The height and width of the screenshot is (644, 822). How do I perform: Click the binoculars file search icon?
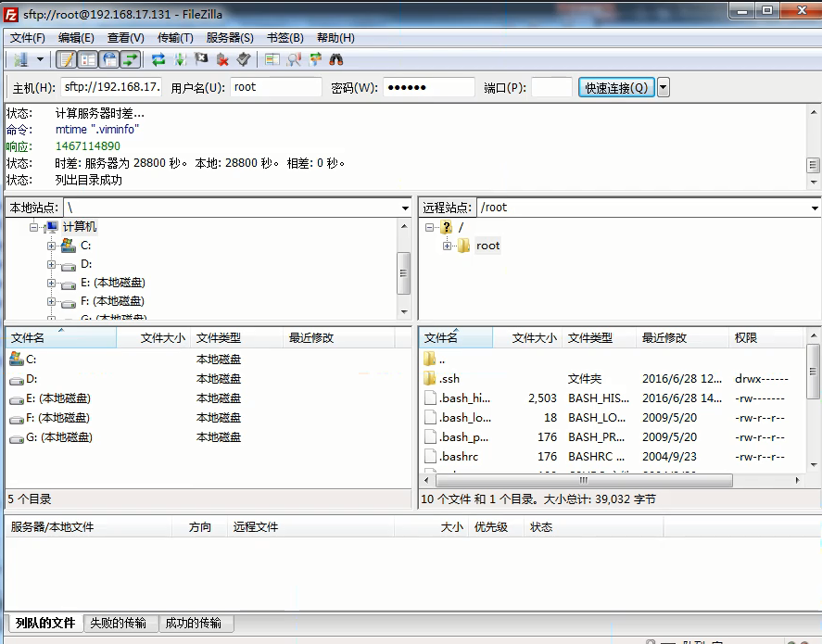tap(336, 59)
